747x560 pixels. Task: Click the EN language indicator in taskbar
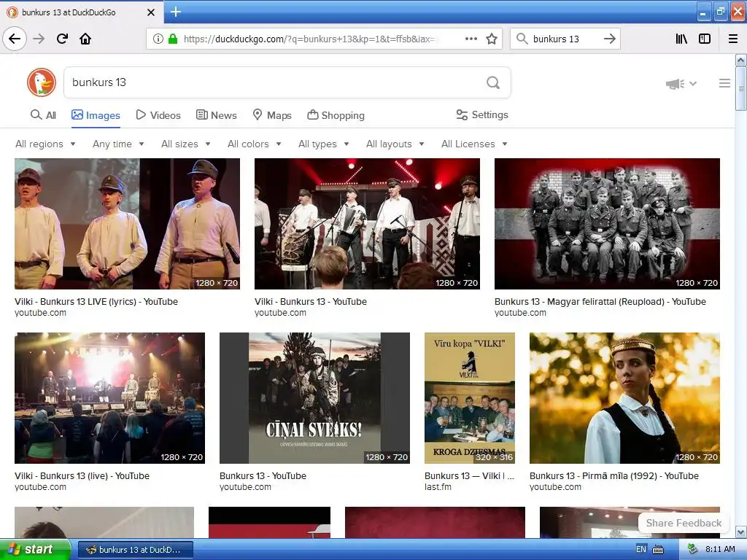[641, 549]
